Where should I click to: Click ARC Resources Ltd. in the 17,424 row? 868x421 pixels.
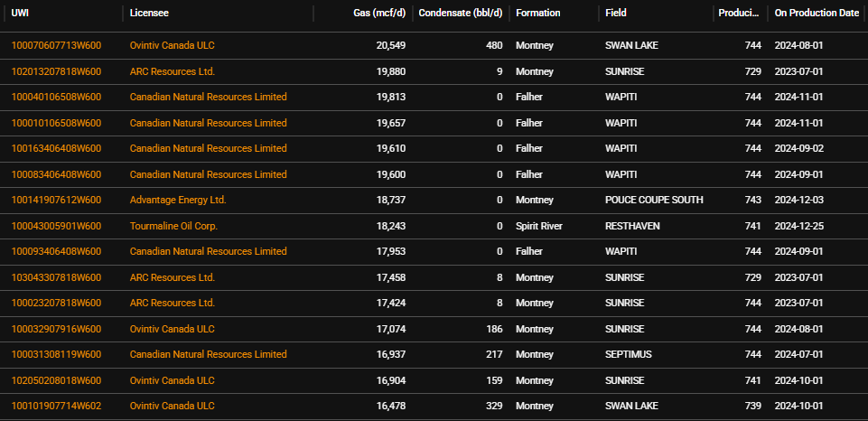[173, 303]
